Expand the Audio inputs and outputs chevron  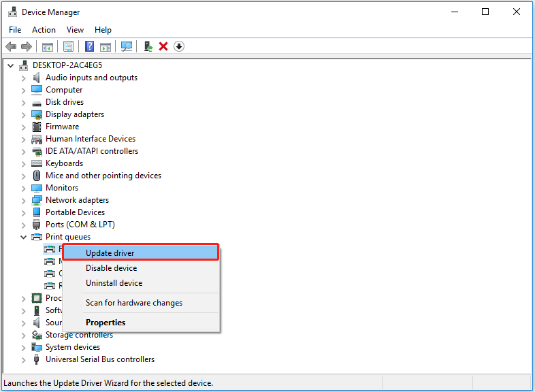(x=23, y=78)
